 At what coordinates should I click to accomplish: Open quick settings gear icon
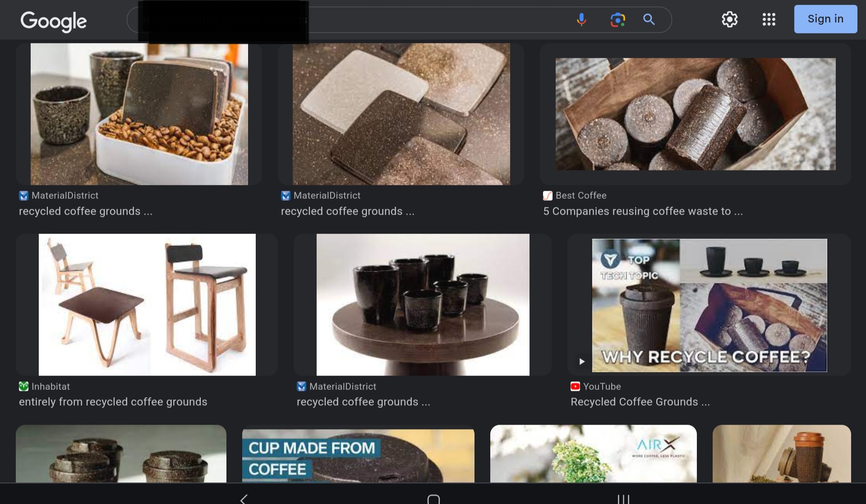729,19
